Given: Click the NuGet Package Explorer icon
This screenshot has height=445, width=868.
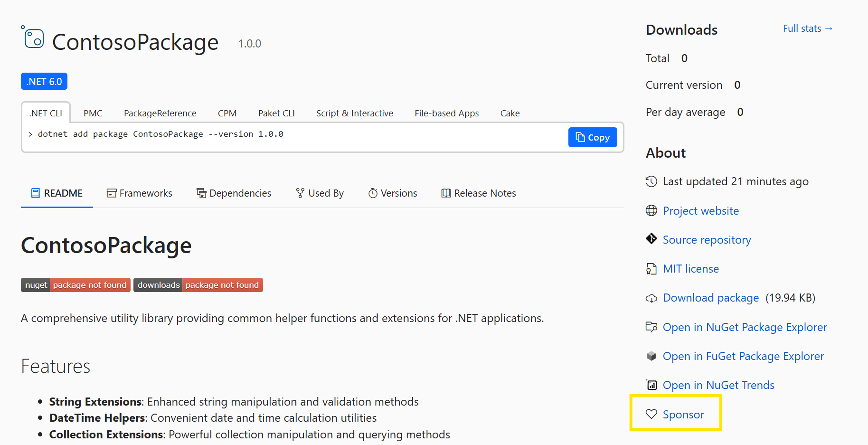Looking at the screenshot, I should tap(651, 327).
